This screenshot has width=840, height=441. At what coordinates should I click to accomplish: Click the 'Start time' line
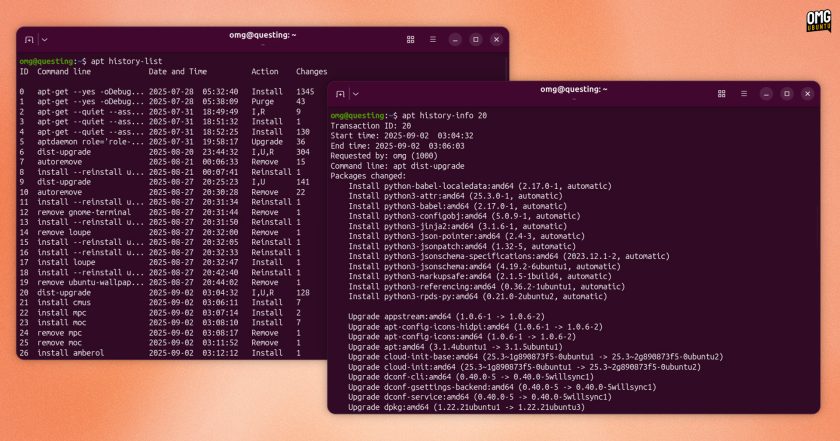coord(402,136)
